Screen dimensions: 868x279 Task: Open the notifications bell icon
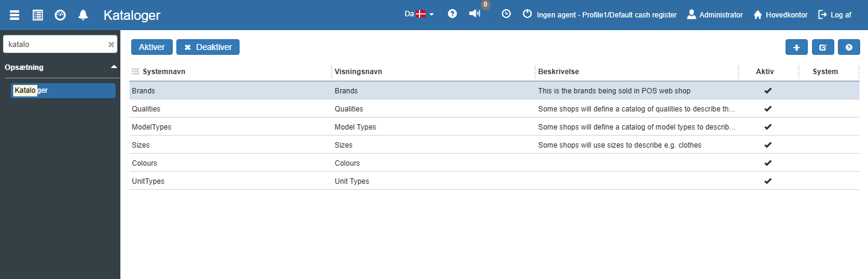tap(83, 15)
